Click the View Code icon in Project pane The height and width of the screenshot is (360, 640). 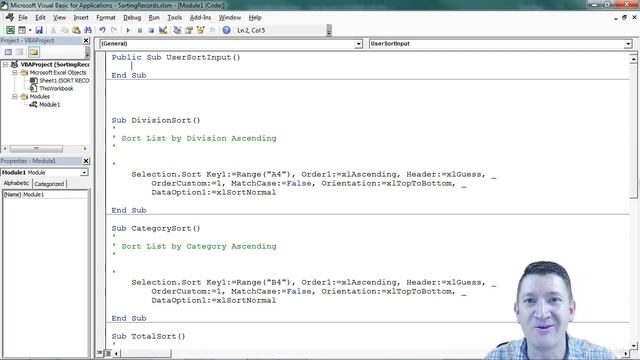(8, 52)
